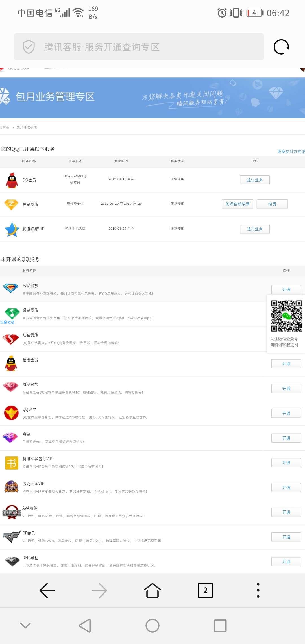Image resolution: width=305 pixels, height=644 pixels.
Task: Open the 更换支付方式说明 link
Action: pyautogui.click(x=291, y=151)
